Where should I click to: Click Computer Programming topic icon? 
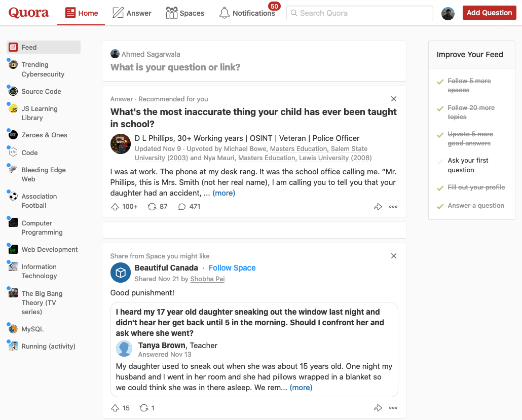point(13,222)
